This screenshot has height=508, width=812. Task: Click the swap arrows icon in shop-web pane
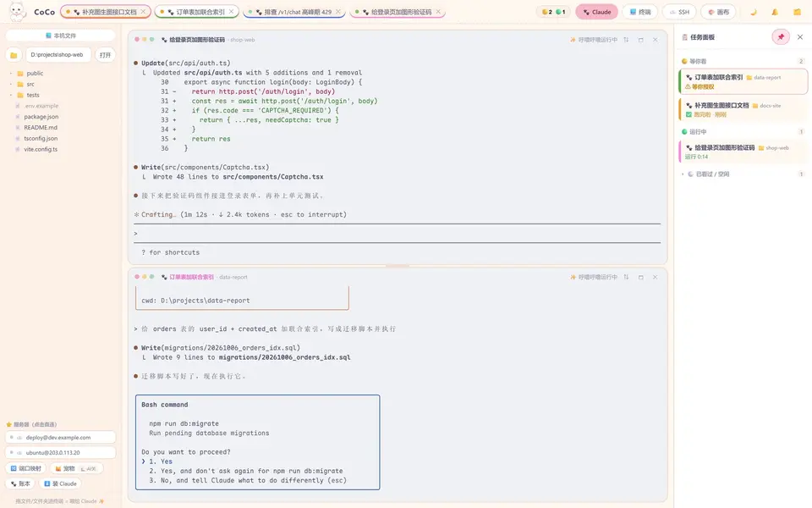tap(626, 40)
